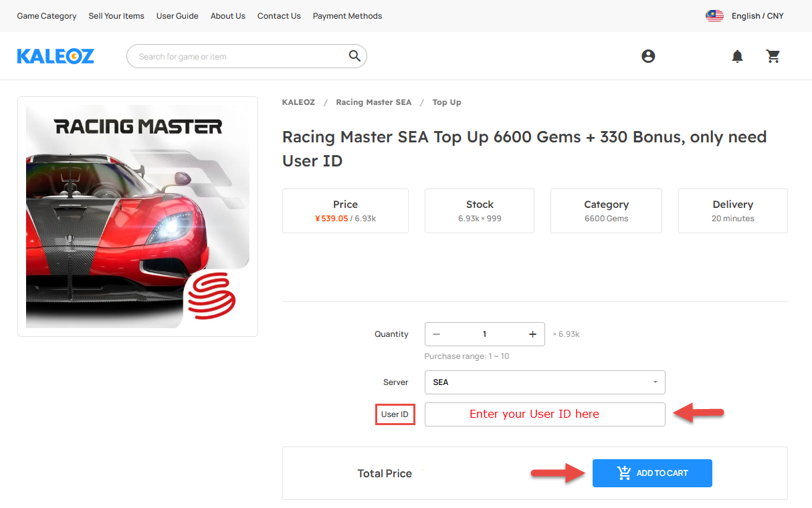
Task: Open Game Category menu
Action: tap(47, 16)
